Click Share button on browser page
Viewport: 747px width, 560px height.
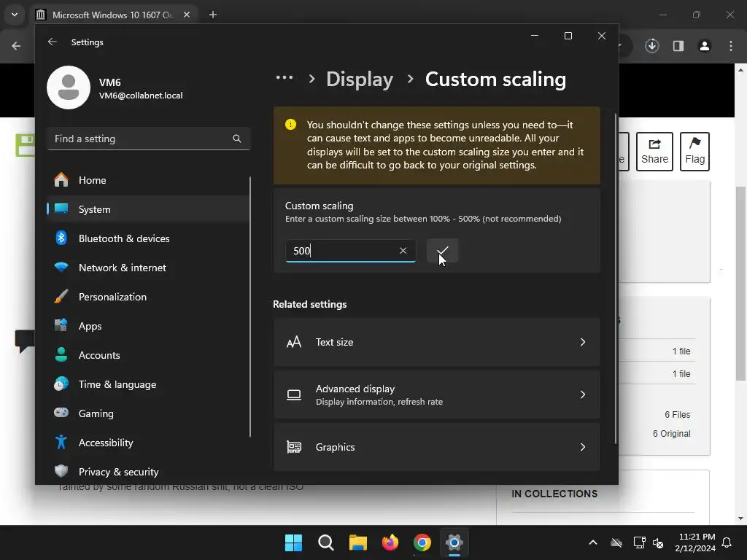click(654, 152)
